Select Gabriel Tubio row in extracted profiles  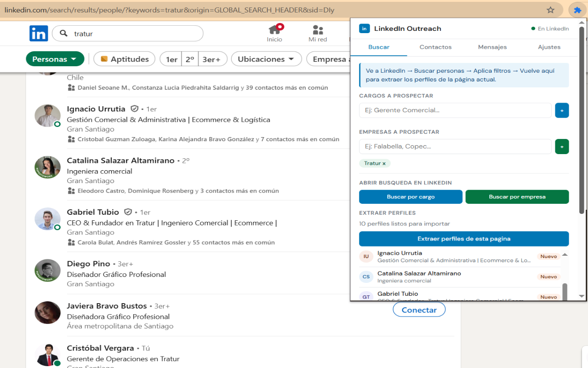click(x=460, y=295)
